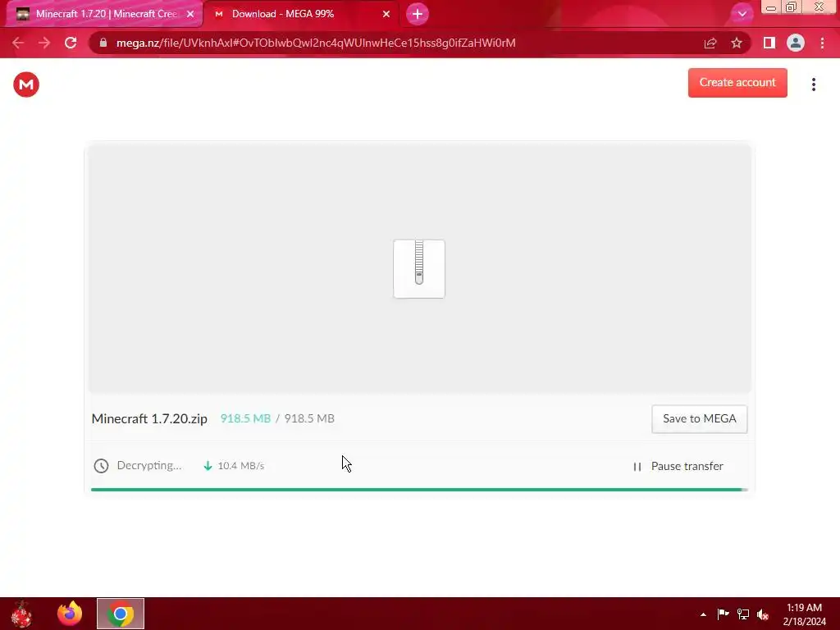Minimize the Chrome window
The height and width of the screenshot is (630, 840).
pyautogui.click(x=771, y=7)
